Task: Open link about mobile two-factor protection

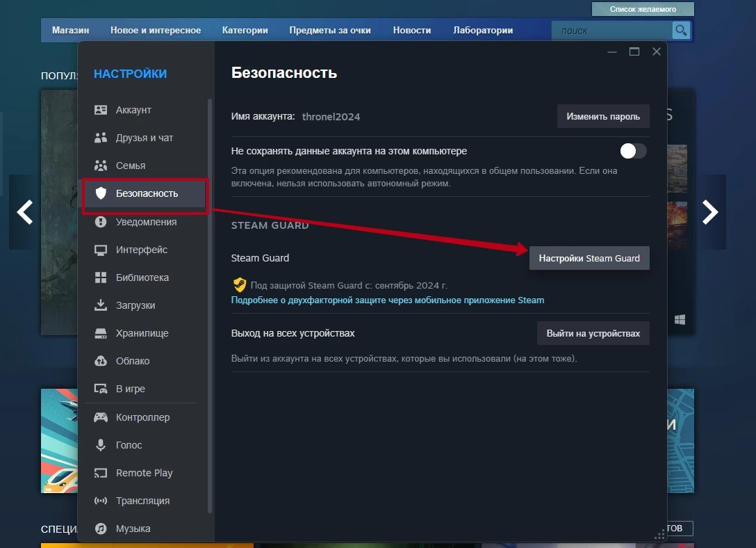Action: pos(388,300)
